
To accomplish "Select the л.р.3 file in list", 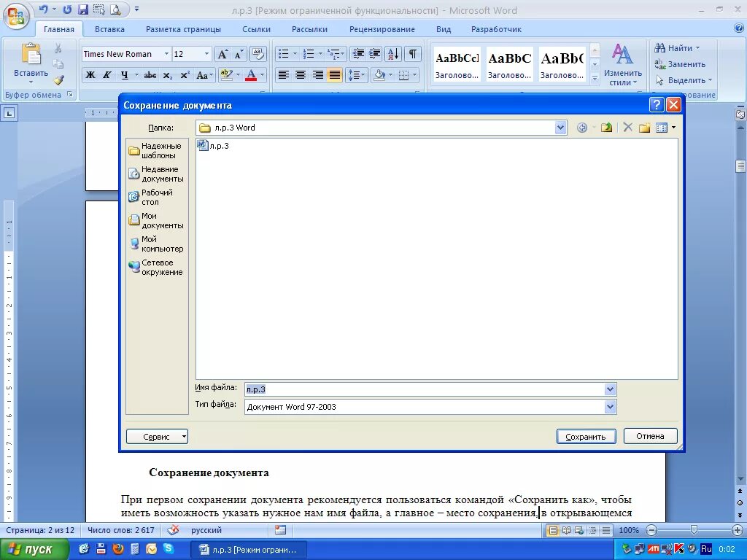I will (x=213, y=146).
